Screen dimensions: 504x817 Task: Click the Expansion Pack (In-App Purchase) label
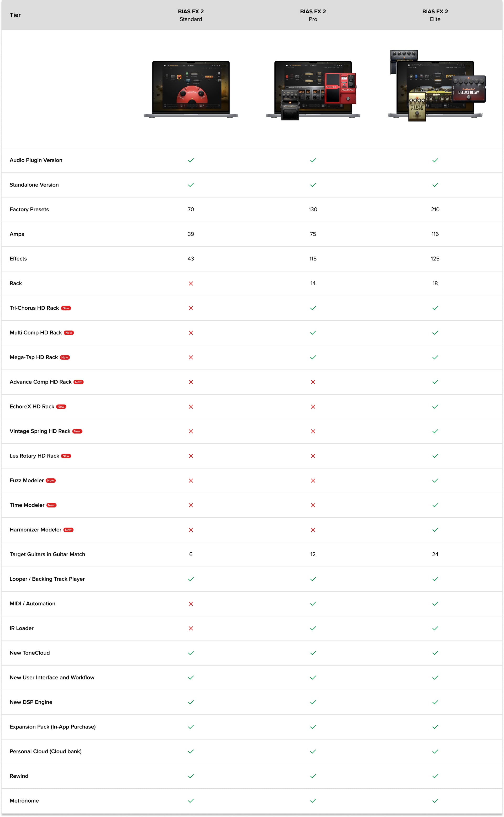click(x=53, y=727)
